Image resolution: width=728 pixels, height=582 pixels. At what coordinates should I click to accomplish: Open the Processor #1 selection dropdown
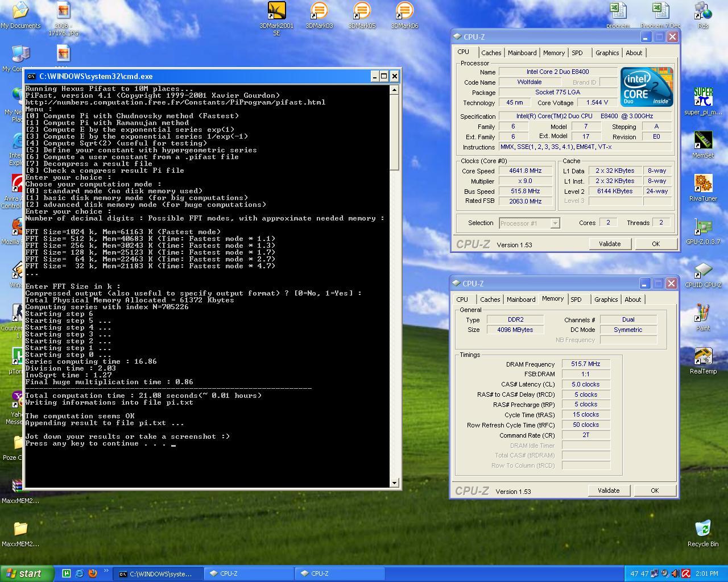click(555, 223)
